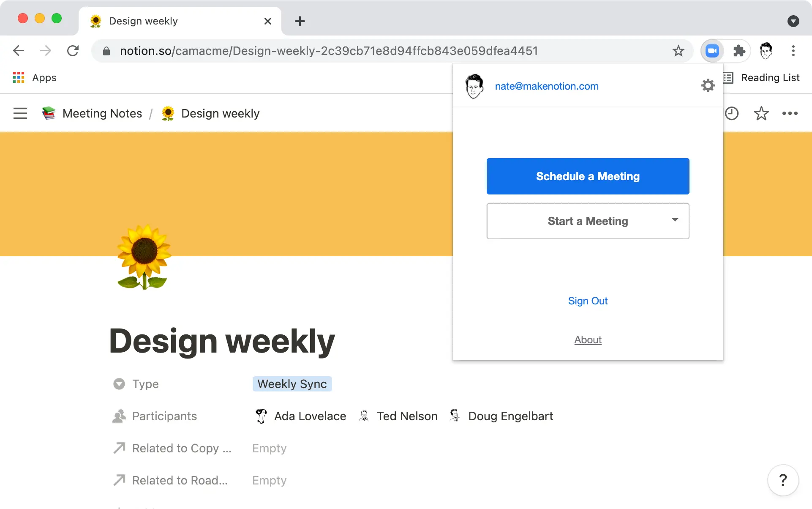Click Ada Lovelace's participant avatar
The height and width of the screenshot is (509, 812).
coord(261,416)
